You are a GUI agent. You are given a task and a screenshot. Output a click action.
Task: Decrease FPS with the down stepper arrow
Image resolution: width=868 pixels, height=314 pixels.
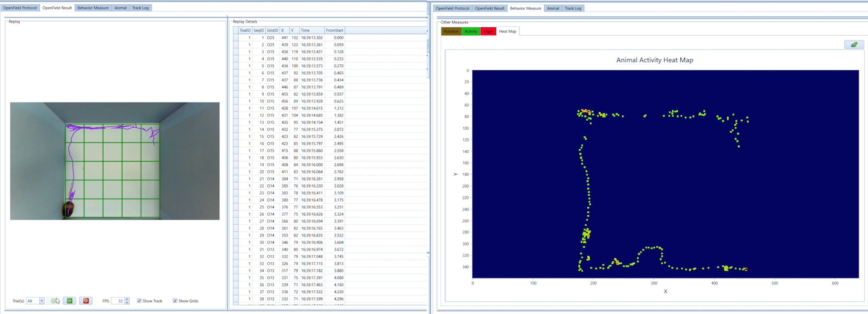[x=127, y=303]
